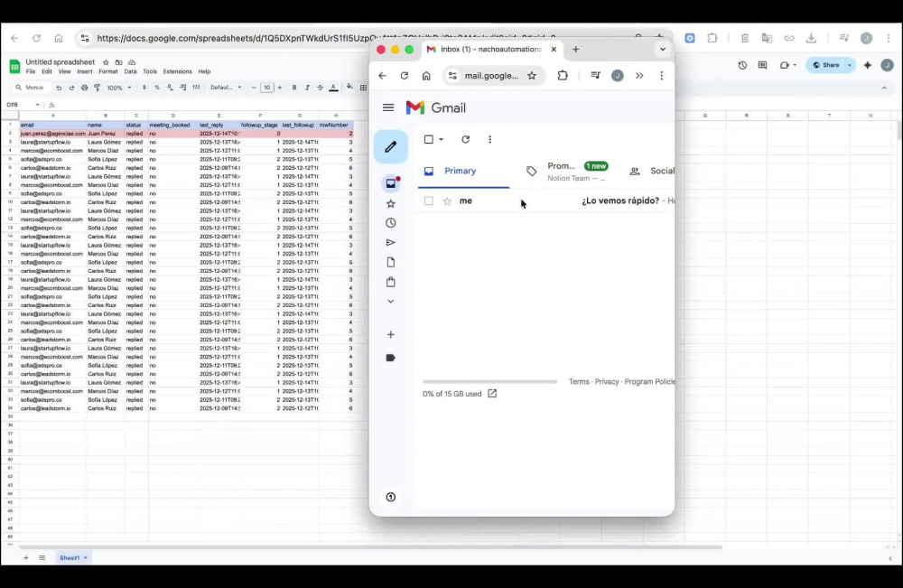This screenshot has height=588, width=903.
Task: Toggle Italic in Sheets toolbar
Action: point(307,88)
